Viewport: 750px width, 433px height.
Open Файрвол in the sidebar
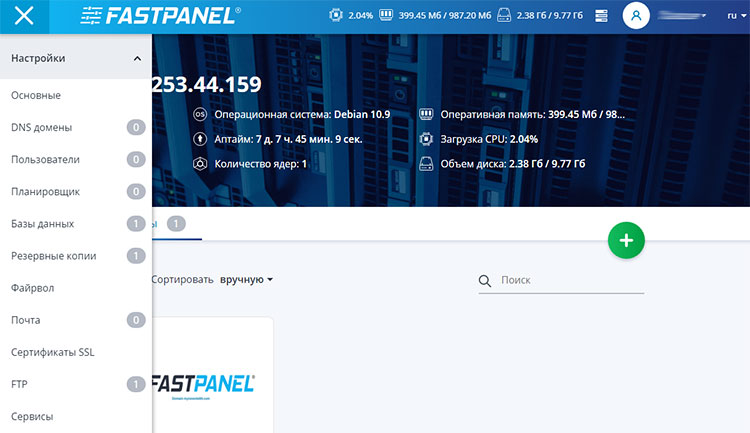coord(32,288)
